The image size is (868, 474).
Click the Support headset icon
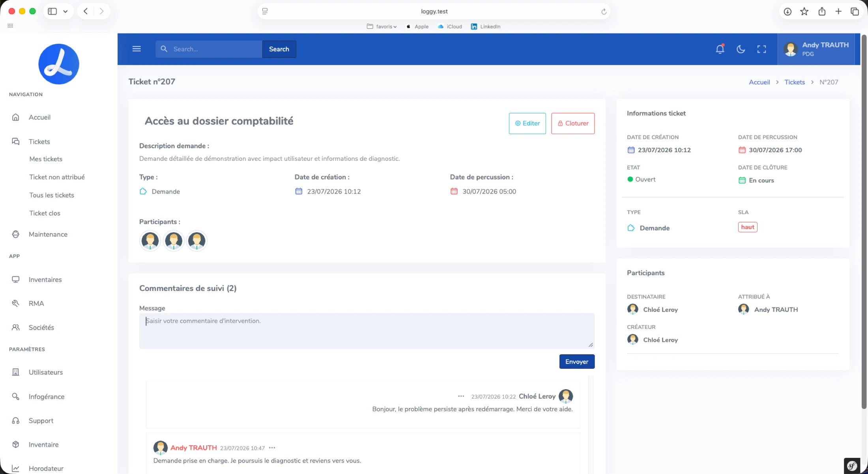click(x=15, y=420)
